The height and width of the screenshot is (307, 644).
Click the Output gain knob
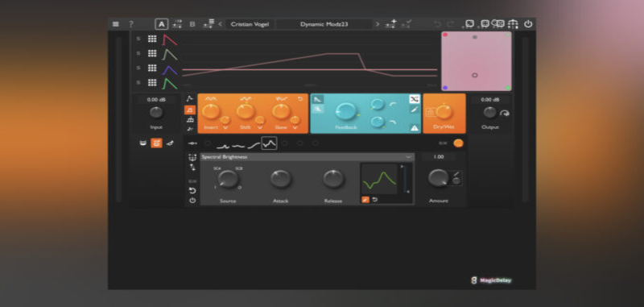489,112
